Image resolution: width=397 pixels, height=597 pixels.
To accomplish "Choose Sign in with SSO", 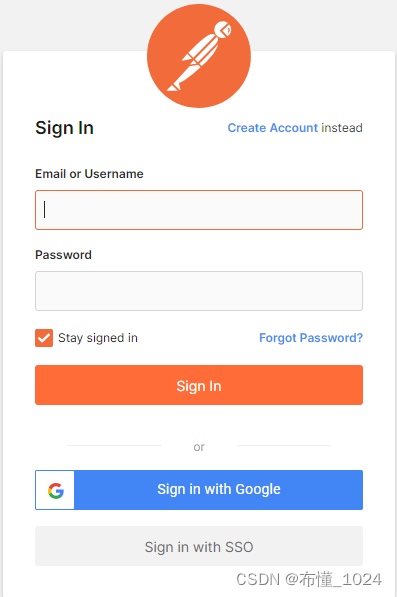I will [199, 546].
